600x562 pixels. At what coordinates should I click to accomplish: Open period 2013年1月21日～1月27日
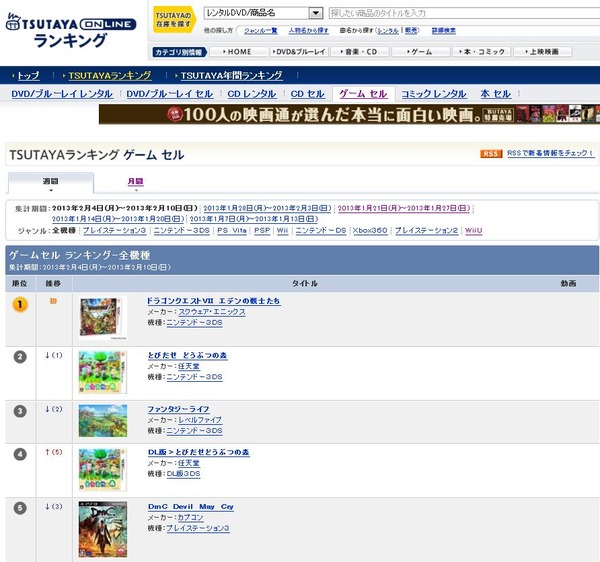404,209
